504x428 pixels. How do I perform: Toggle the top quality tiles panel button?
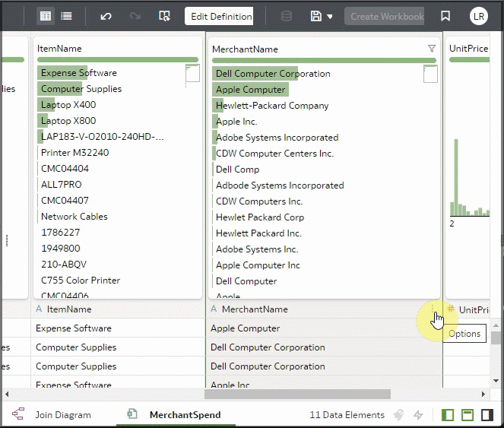coord(468,415)
